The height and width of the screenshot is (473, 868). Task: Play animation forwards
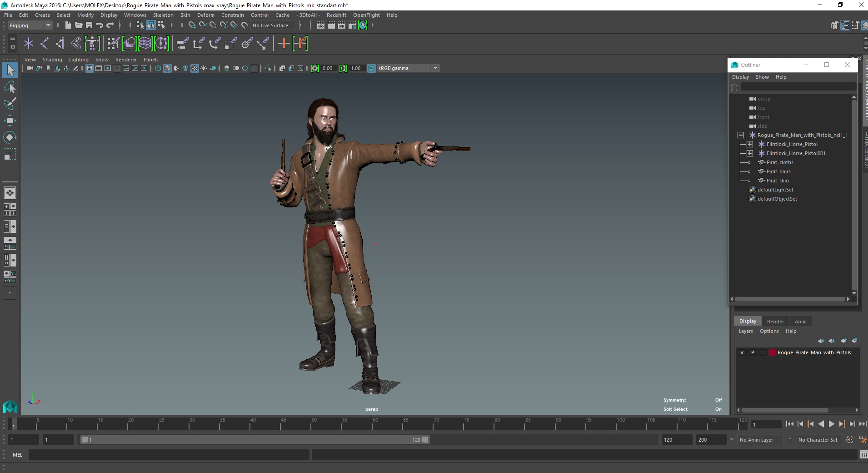pyautogui.click(x=831, y=424)
